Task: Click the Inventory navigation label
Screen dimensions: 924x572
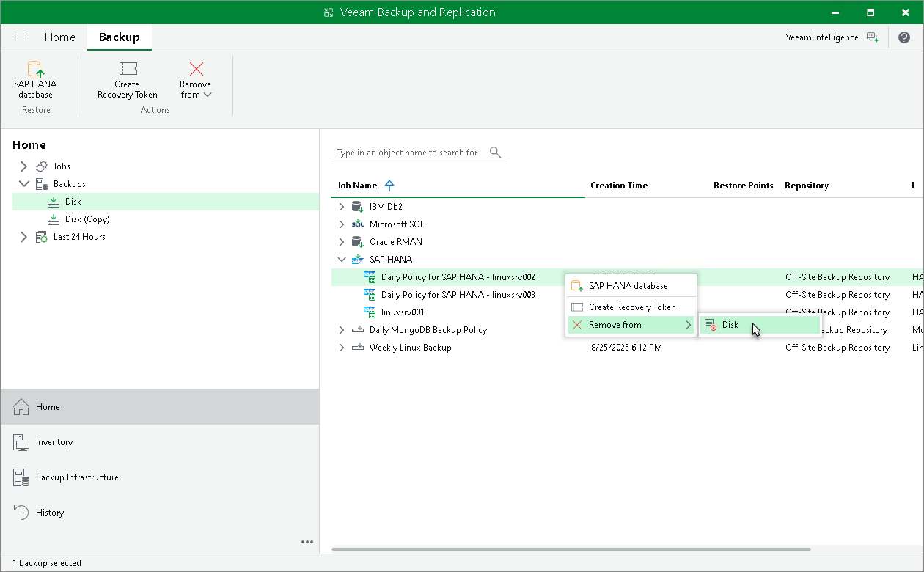Action: (54, 442)
